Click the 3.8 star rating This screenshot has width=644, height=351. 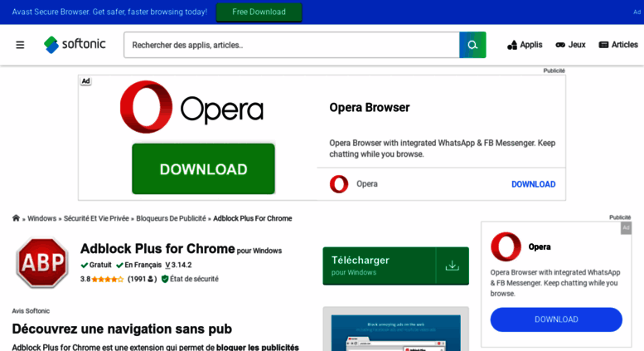tap(102, 279)
